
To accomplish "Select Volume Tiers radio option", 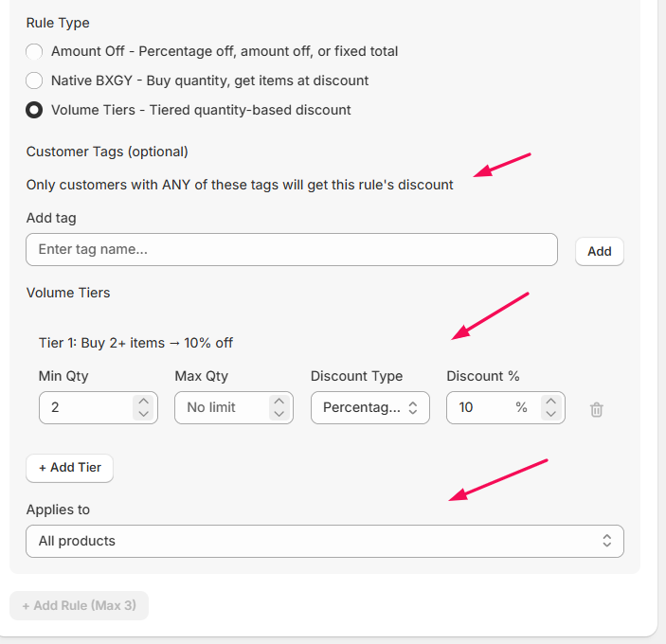I will pyautogui.click(x=34, y=110).
